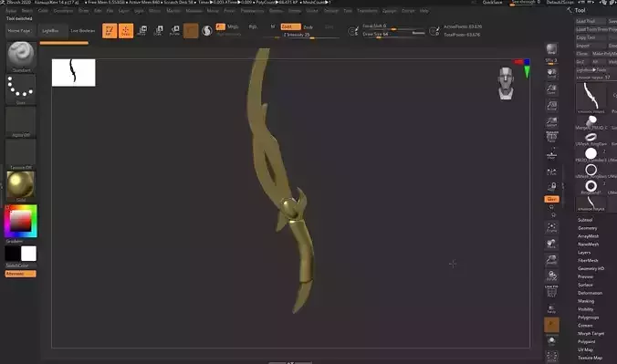Expand the Masking section

click(586, 301)
